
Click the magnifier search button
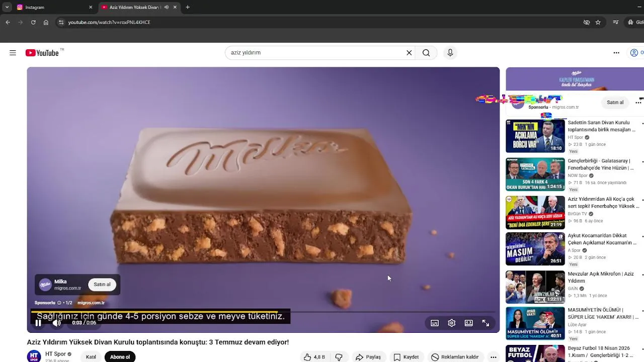pos(426,53)
